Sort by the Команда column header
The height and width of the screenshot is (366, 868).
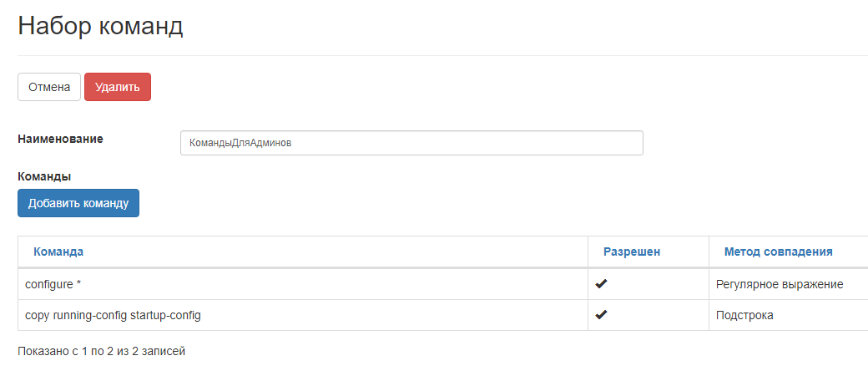(x=58, y=252)
